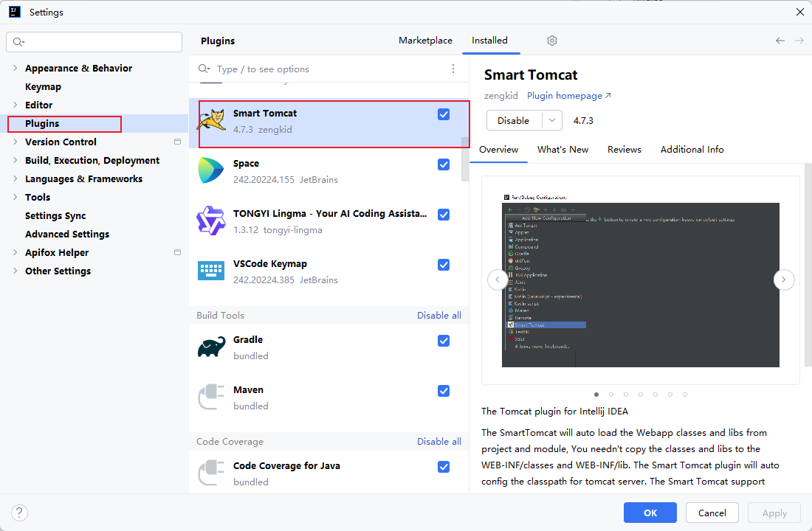Screen dimensions: 812x531
Task: Jump to the fourth carousel dot
Action: (641, 395)
